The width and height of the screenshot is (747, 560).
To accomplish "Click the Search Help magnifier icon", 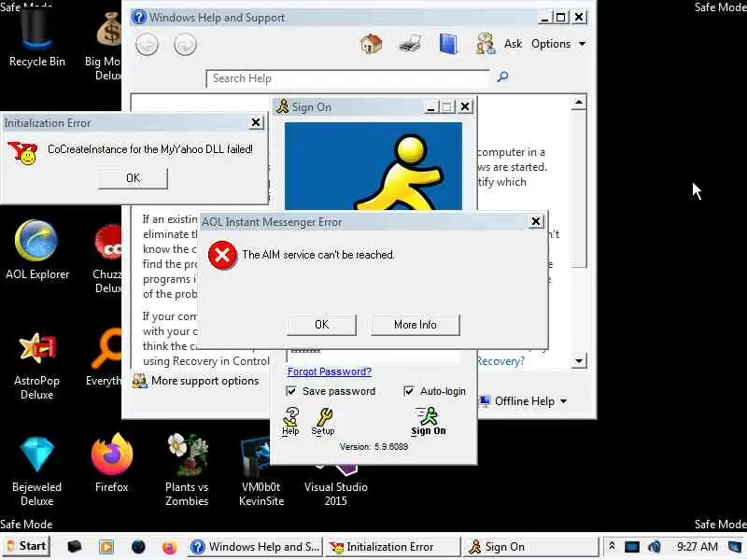I will (502, 77).
